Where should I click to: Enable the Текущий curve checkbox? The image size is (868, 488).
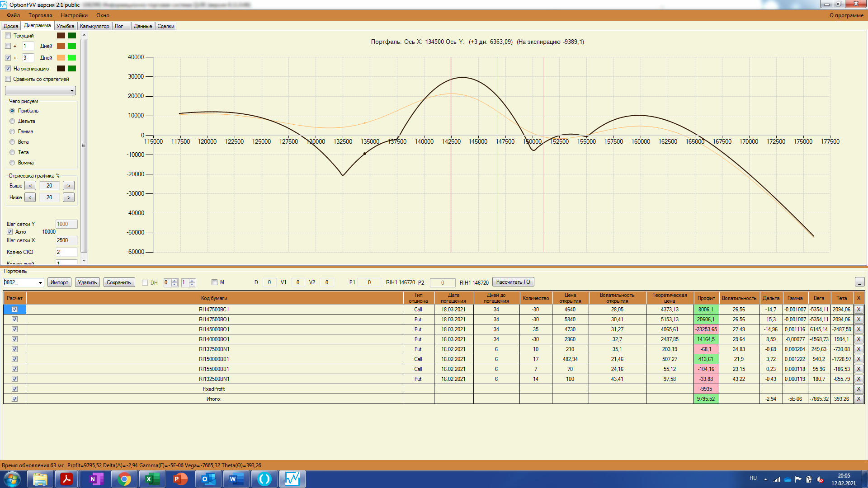pyautogui.click(x=8, y=36)
